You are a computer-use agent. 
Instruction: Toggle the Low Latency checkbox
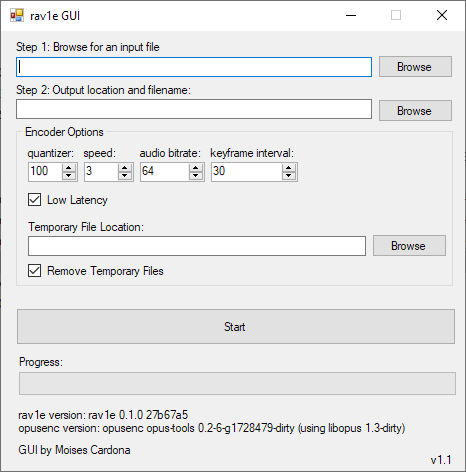[35, 200]
